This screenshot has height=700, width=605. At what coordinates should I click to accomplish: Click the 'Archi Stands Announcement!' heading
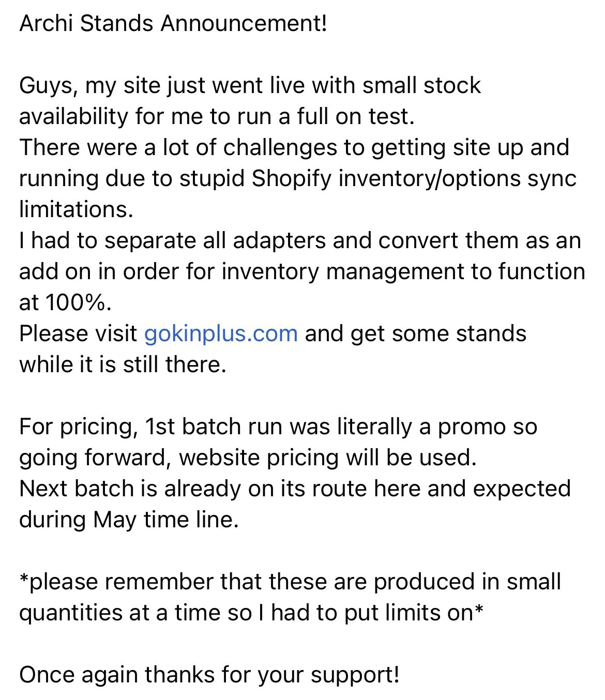tap(173, 24)
